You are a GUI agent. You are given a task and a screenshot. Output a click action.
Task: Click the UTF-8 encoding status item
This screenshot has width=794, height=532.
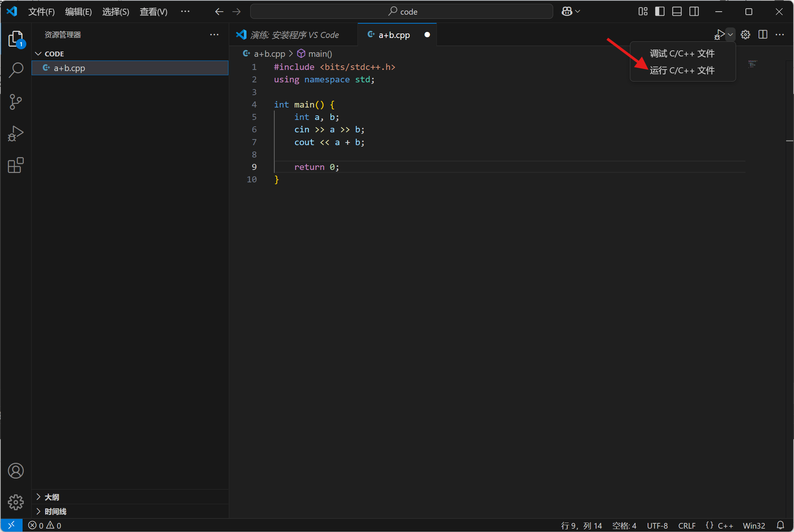(x=657, y=525)
